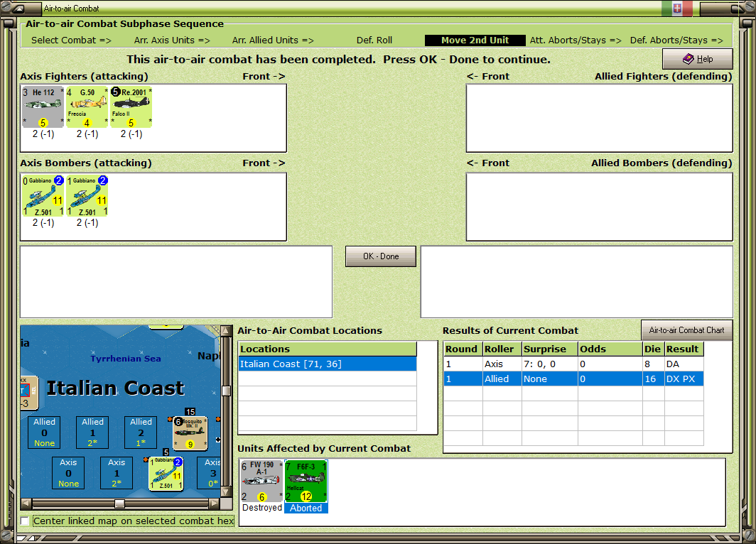
Task: Click the surprise value 7: 0, 0 cell
Action: coord(550,364)
